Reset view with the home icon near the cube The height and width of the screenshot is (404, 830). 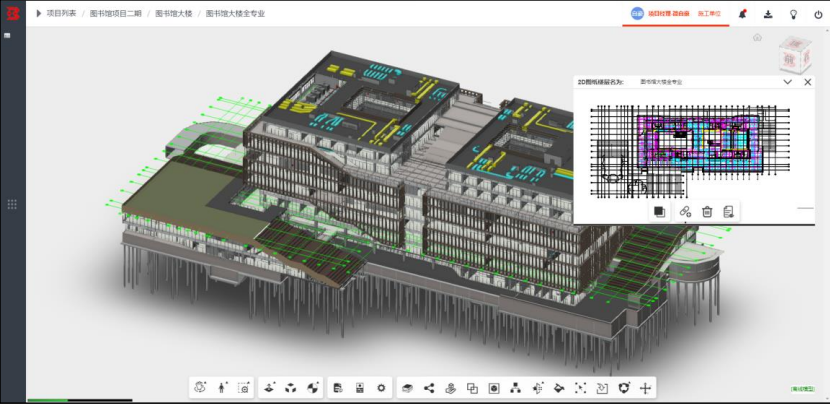coord(757,37)
